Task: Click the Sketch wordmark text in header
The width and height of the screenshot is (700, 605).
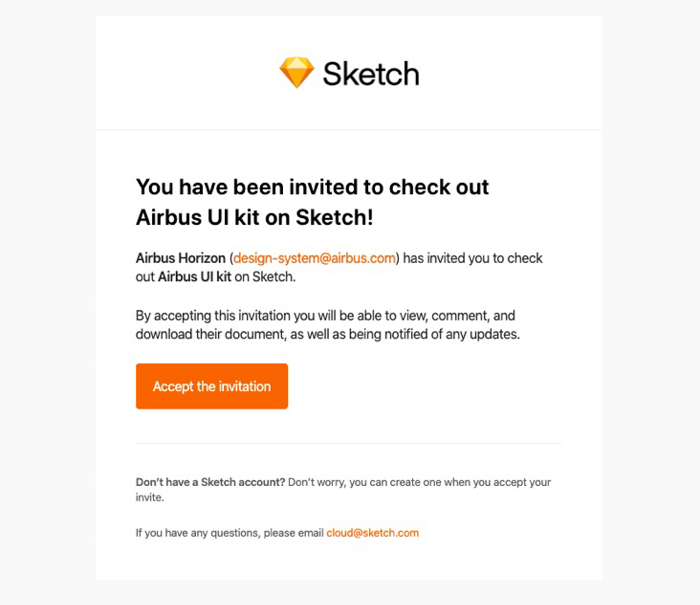Action: point(371,74)
